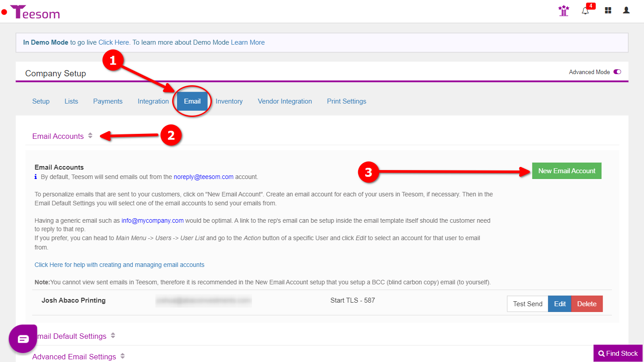Image resolution: width=644 pixels, height=362 pixels.
Task: Open the apps grid menu
Action: pyautogui.click(x=608, y=10)
